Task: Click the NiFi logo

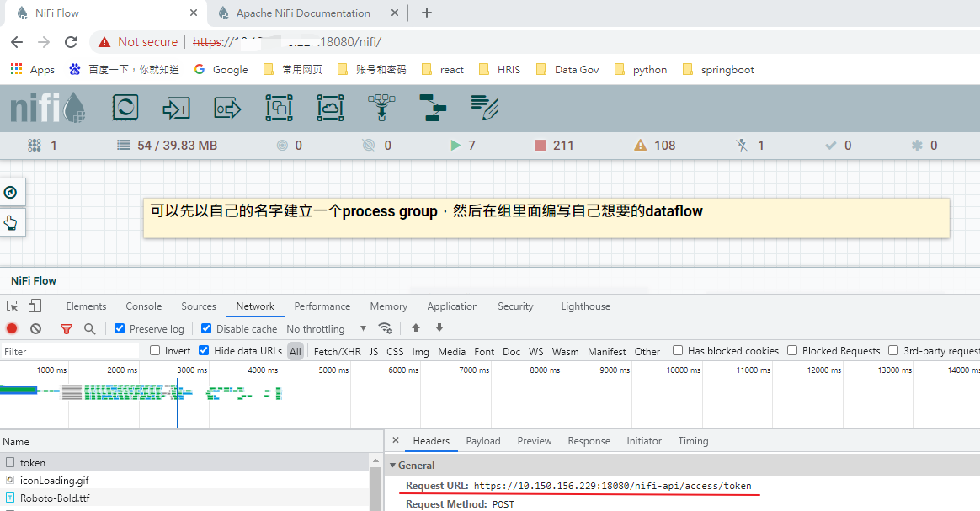Action: coord(47,108)
